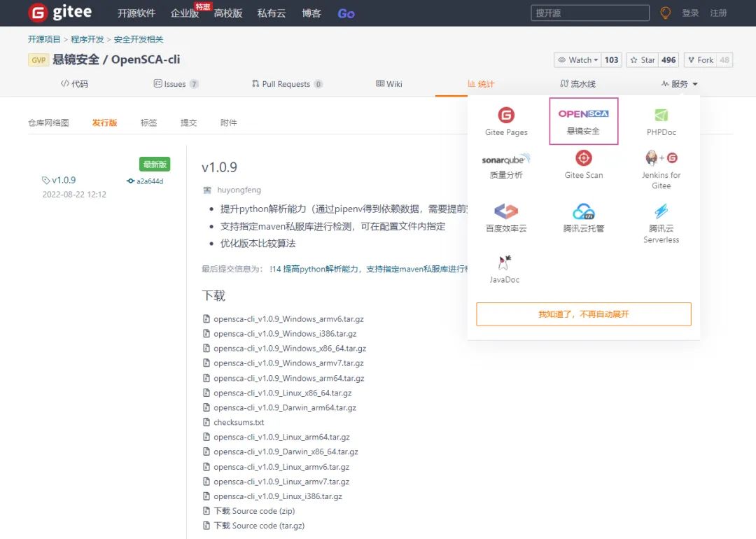Click inside the 搜开源 search box
This screenshot has height=539, width=756.
click(589, 12)
